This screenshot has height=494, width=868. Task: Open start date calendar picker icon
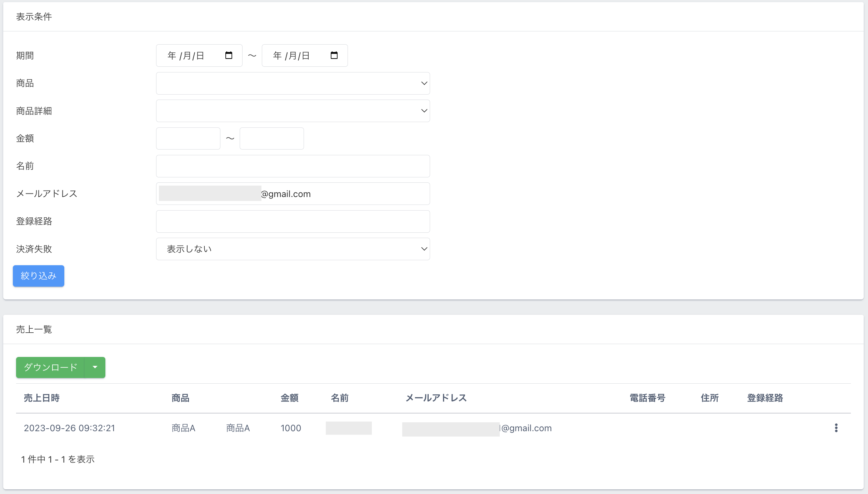click(x=229, y=55)
